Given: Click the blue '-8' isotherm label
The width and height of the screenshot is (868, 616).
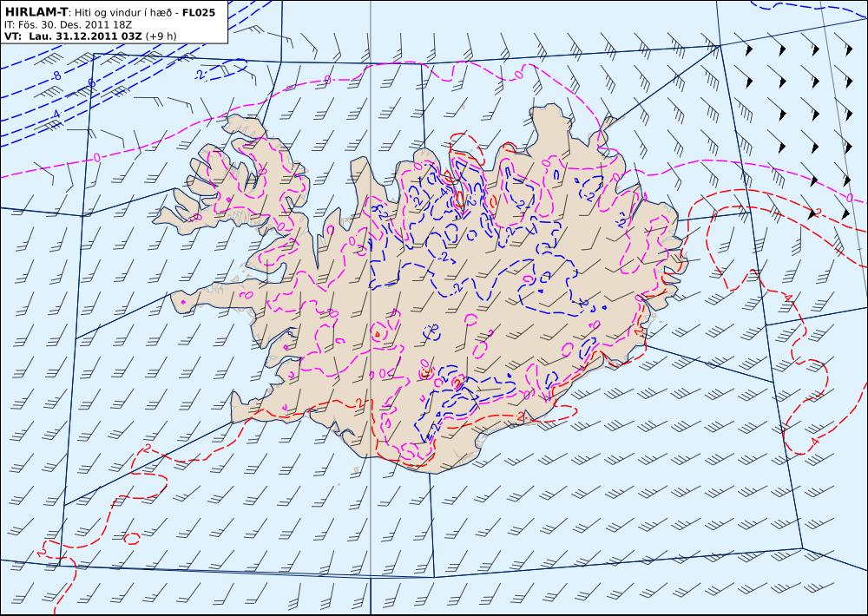Looking at the screenshot, I should click(x=56, y=76).
